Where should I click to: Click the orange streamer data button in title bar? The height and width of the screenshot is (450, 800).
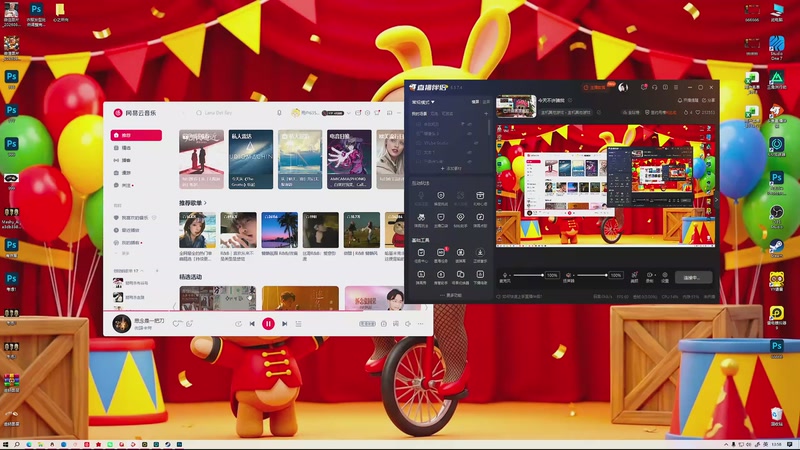pyautogui.click(x=595, y=87)
